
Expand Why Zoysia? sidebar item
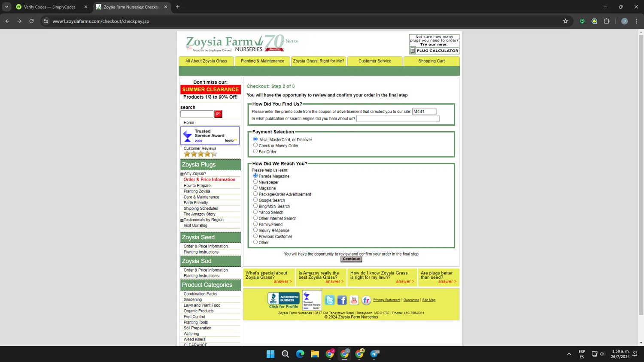(x=182, y=174)
